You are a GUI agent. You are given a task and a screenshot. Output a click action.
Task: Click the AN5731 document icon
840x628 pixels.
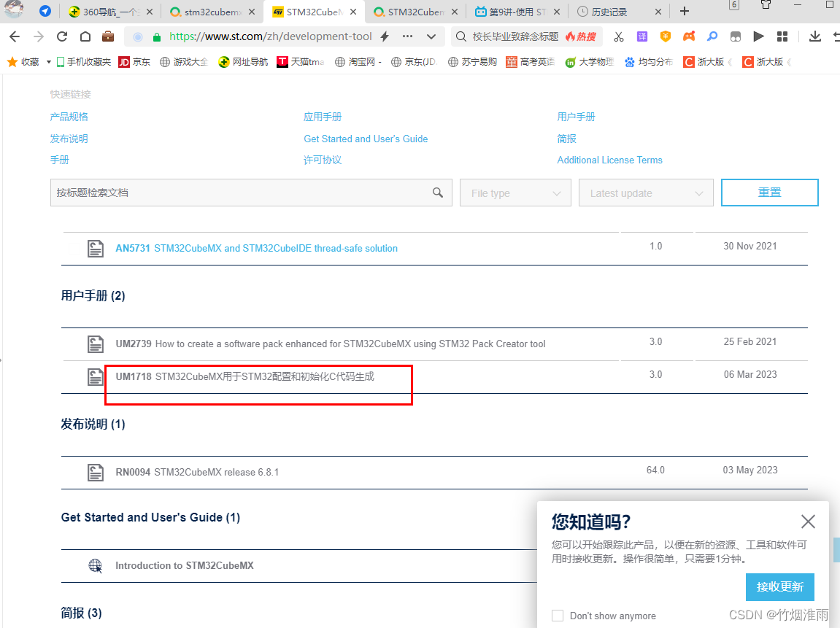96,249
